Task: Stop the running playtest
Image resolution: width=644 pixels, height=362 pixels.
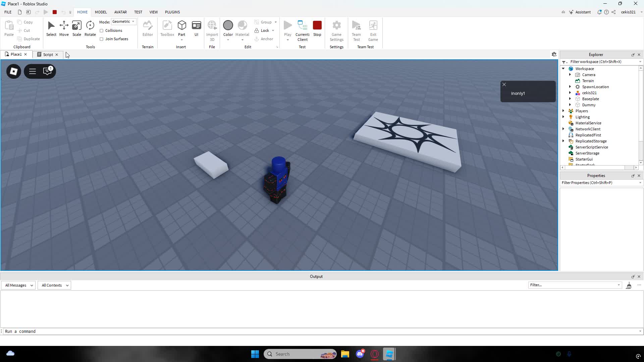Action: click(x=317, y=28)
